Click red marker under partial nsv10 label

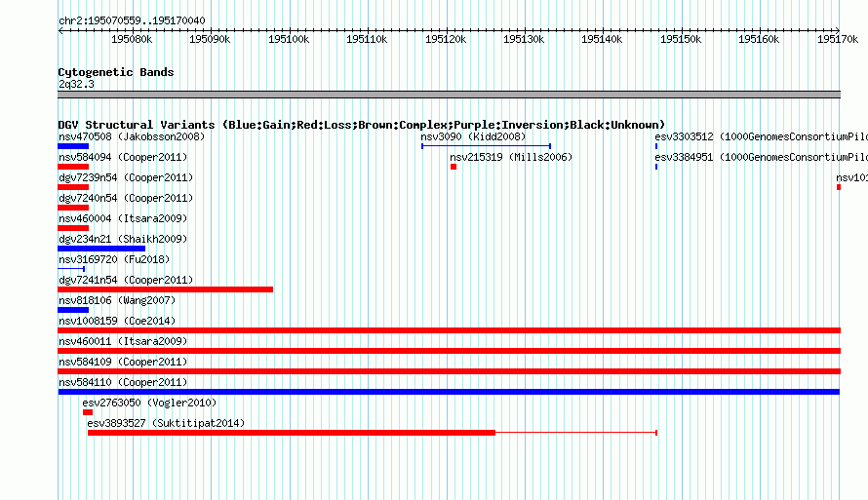pos(839,187)
